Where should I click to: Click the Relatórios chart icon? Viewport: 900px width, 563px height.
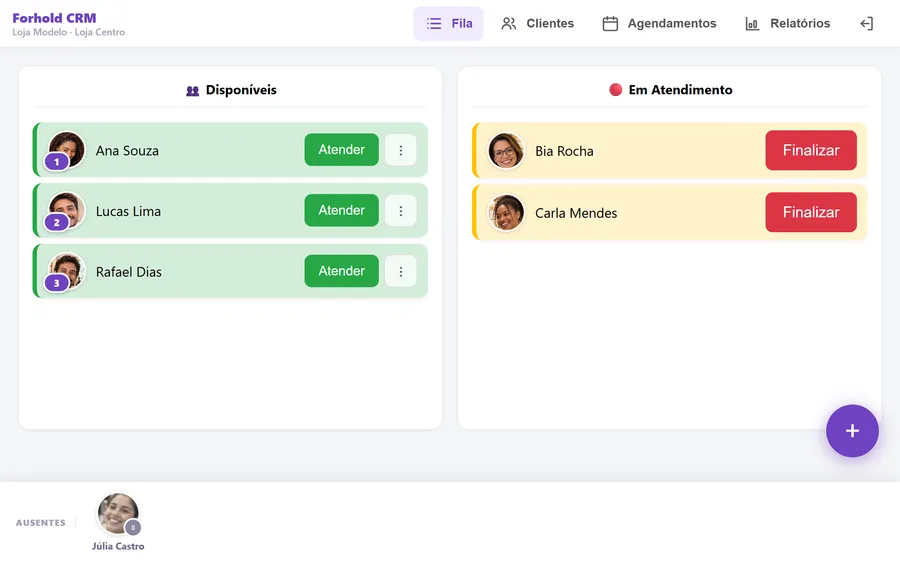752,24
